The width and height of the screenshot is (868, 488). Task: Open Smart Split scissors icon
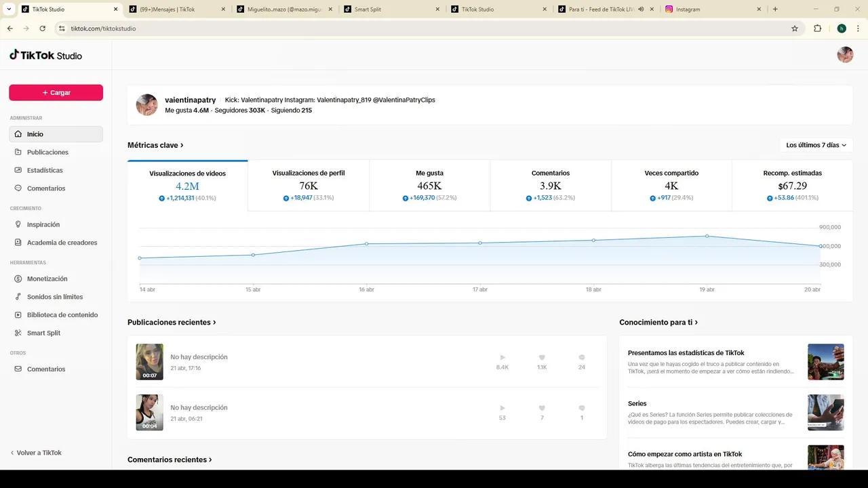coord(18,333)
